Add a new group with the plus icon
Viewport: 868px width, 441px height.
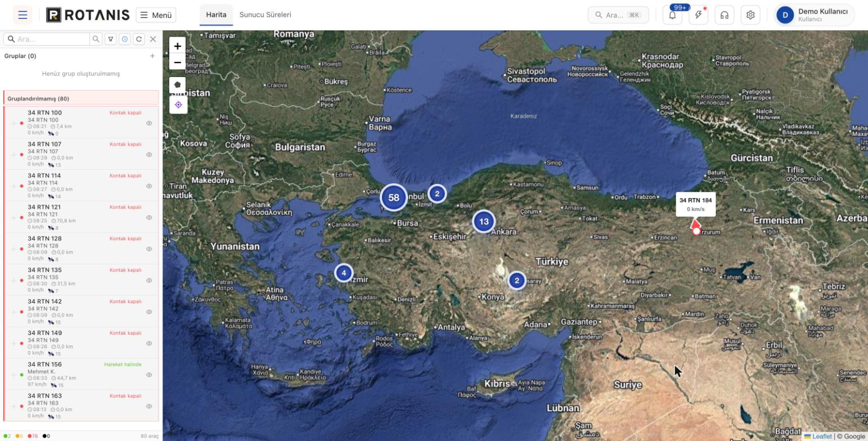152,56
